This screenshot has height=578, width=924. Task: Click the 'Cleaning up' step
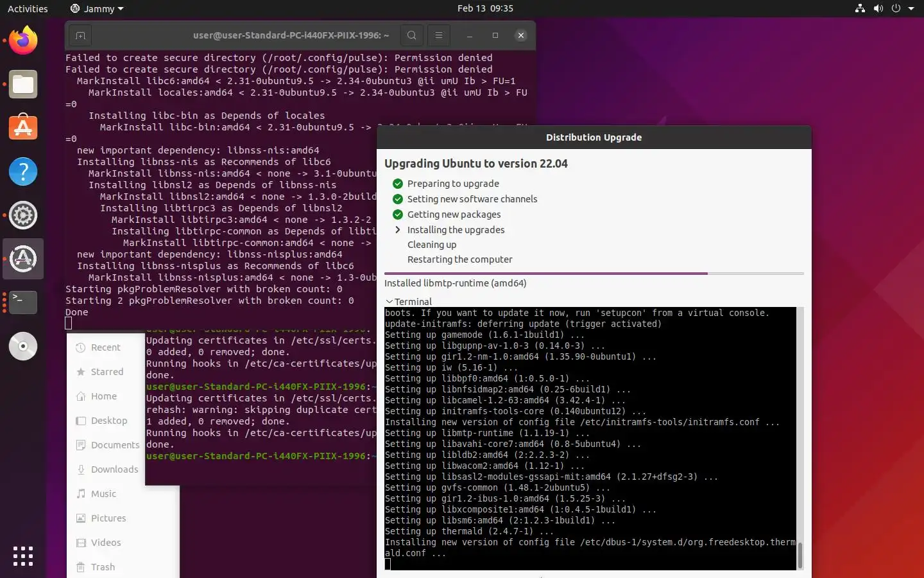(432, 245)
